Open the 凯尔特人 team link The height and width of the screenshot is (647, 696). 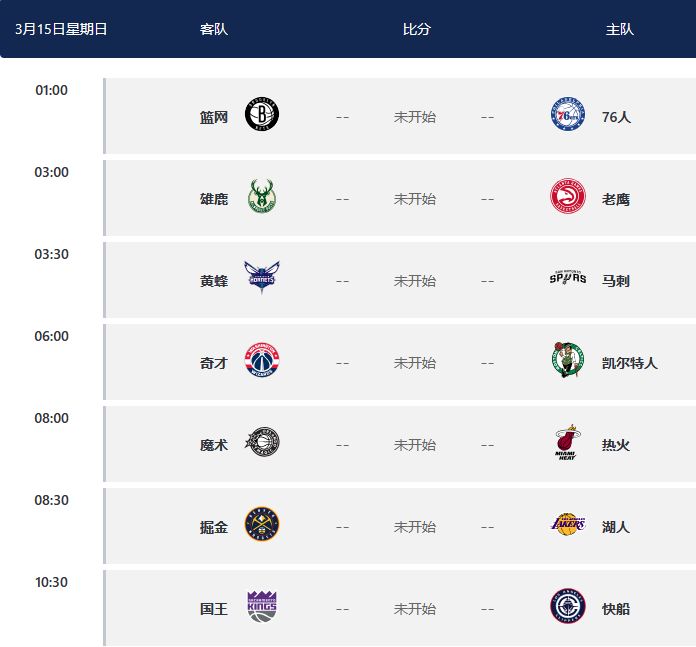tap(629, 363)
